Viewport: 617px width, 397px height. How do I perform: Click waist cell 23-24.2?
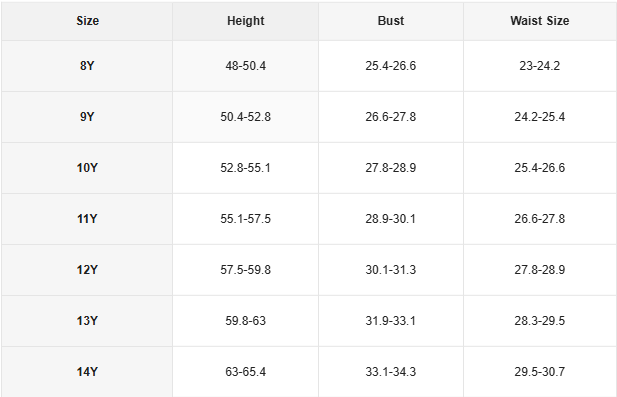tap(539, 66)
